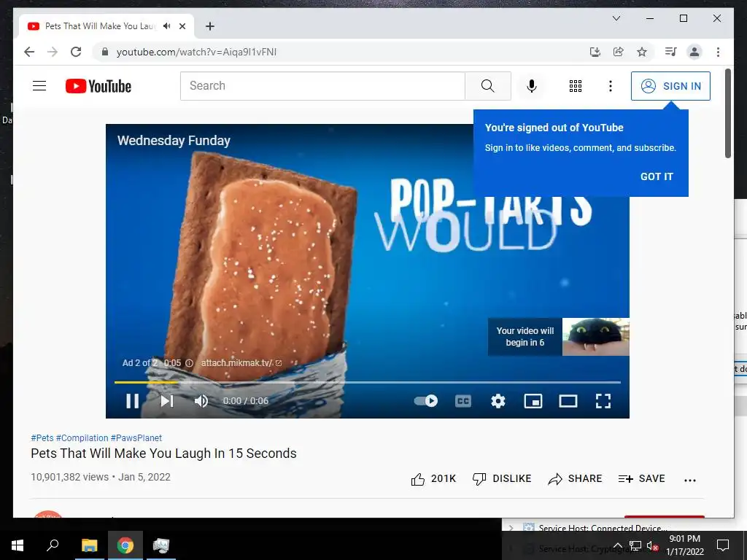Open Chrome profile avatar
Viewport: 747px width, 560px height.
(694, 52)
